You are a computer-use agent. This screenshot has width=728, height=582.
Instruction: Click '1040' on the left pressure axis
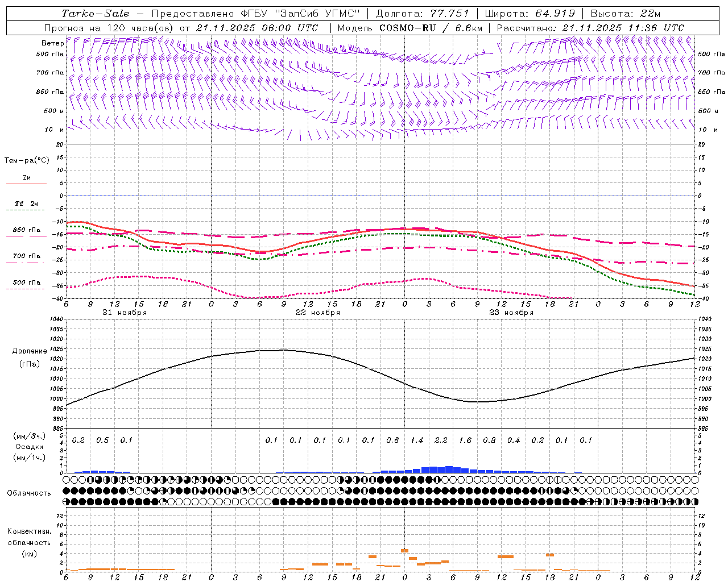click(x=56, y=319)
